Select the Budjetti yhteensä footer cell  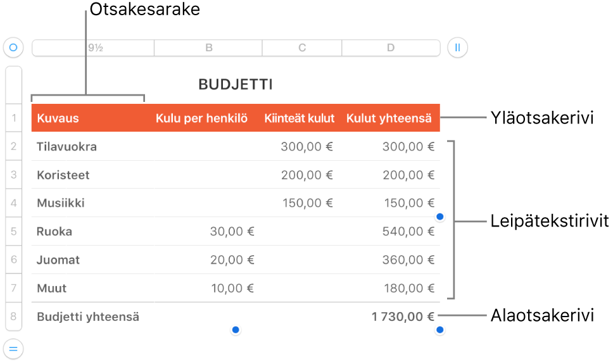89,317
